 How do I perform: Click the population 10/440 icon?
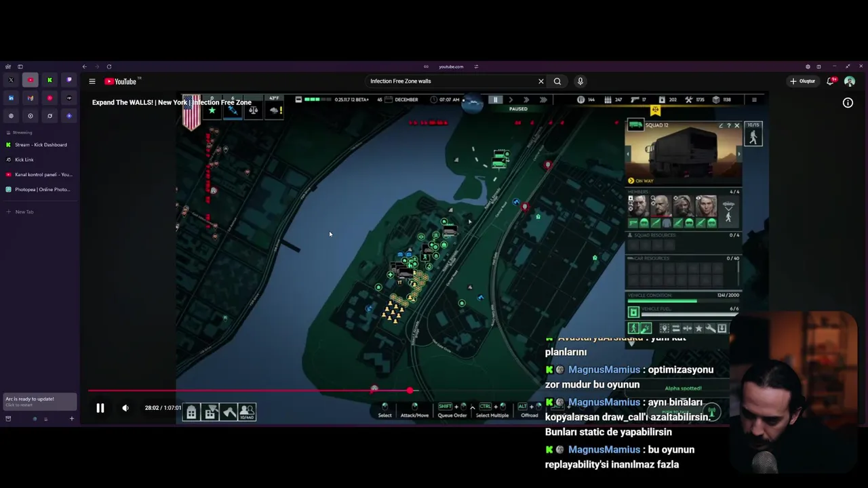[247, 411]
